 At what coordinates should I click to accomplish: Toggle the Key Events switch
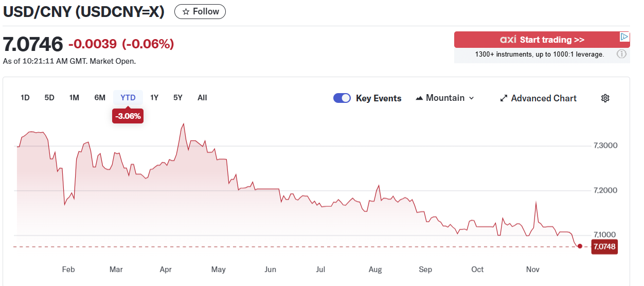tap(342, 98)
